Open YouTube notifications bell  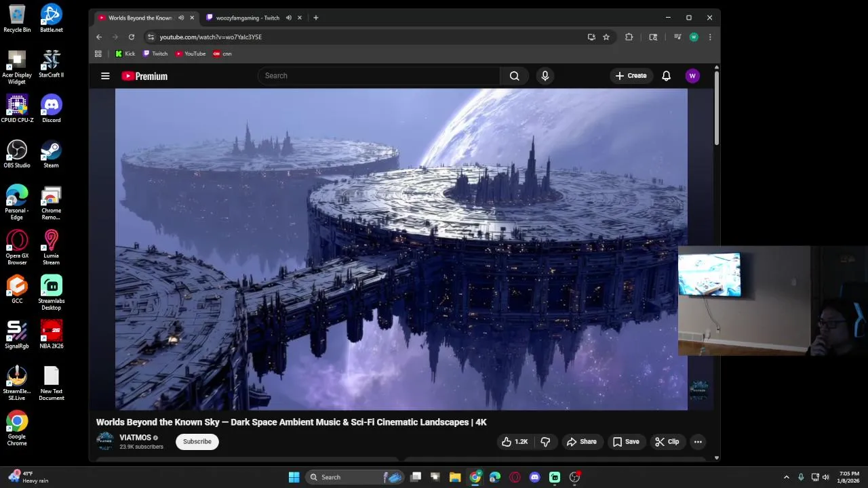tap(667, 76)
